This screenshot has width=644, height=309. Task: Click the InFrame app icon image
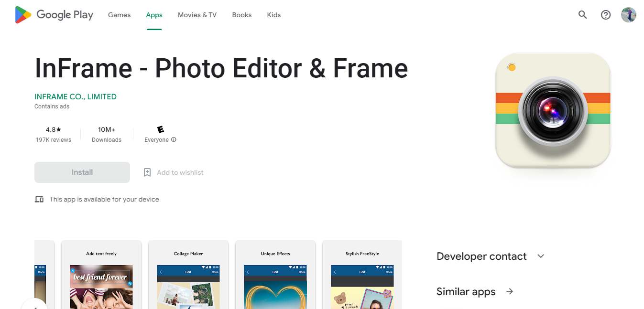tap(553, 110)
